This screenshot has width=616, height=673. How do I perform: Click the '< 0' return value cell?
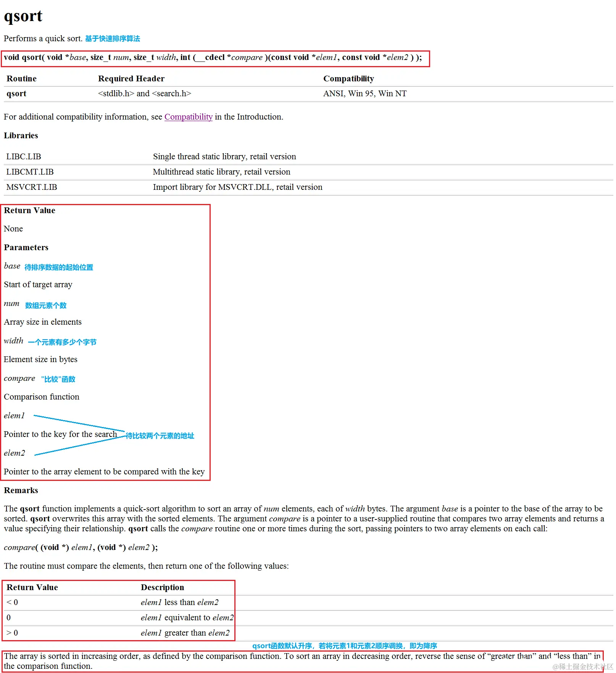(12, 602)
